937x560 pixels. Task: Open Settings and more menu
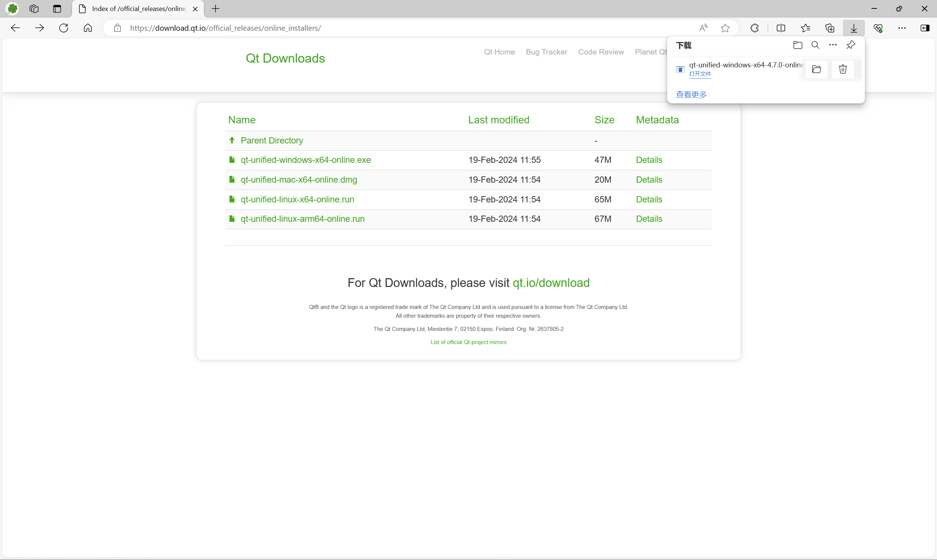[902, 28]
